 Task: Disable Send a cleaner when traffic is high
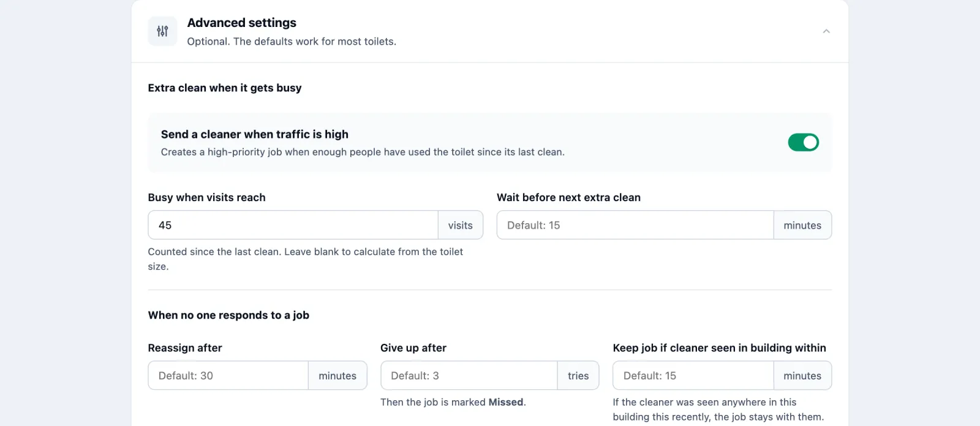[x=803, y=142]
